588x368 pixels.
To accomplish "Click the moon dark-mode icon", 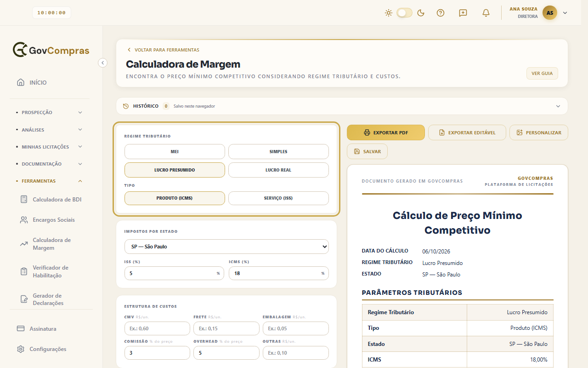I will click(421, 13).
